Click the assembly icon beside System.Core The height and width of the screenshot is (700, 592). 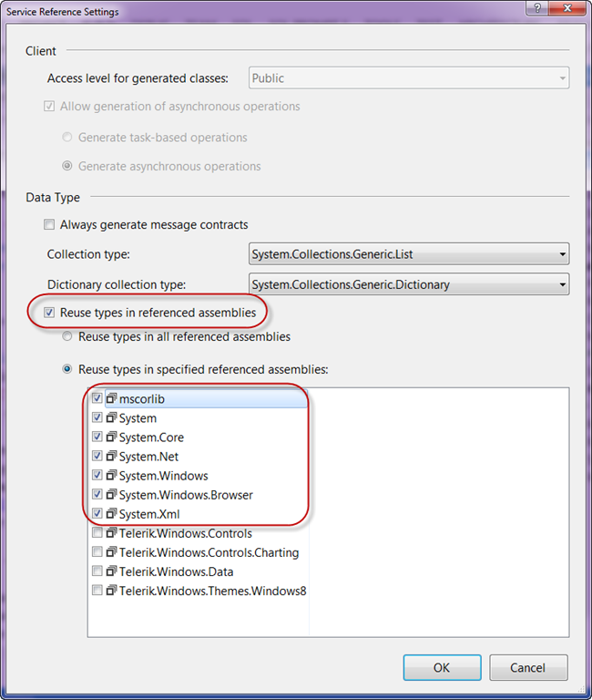coord(112,437)
